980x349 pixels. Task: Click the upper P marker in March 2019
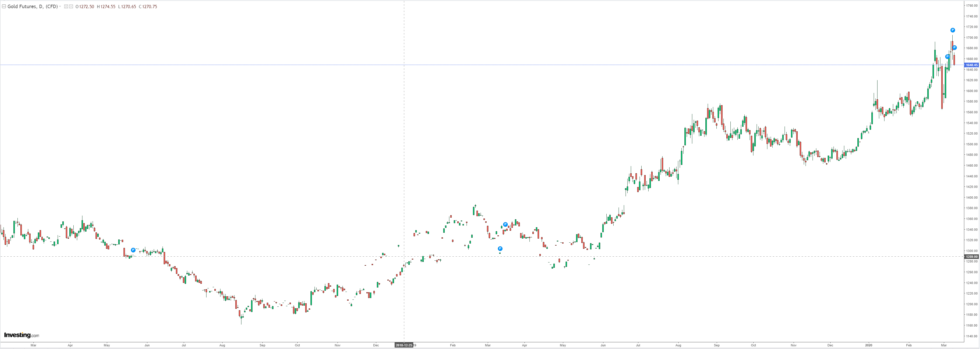[505, 225]
